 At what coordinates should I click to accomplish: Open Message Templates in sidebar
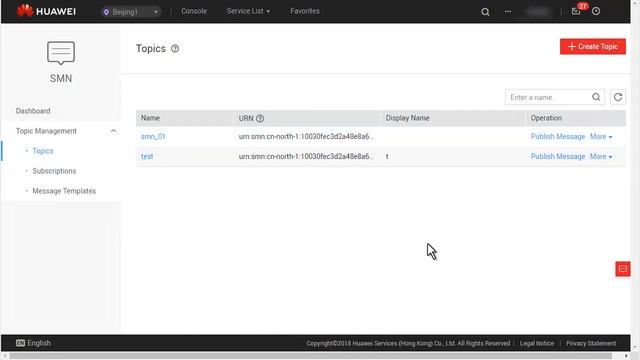(64, 191)
